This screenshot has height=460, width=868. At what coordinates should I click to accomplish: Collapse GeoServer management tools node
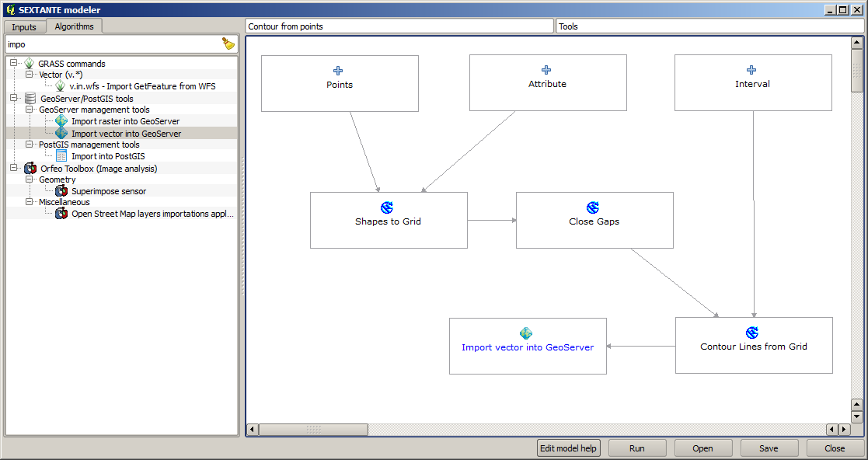29,110
